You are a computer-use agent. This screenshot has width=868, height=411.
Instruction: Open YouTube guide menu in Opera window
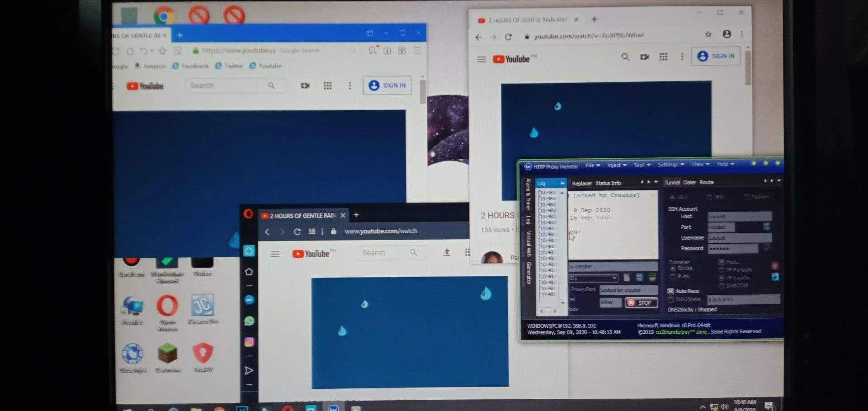tap(275, 254)
